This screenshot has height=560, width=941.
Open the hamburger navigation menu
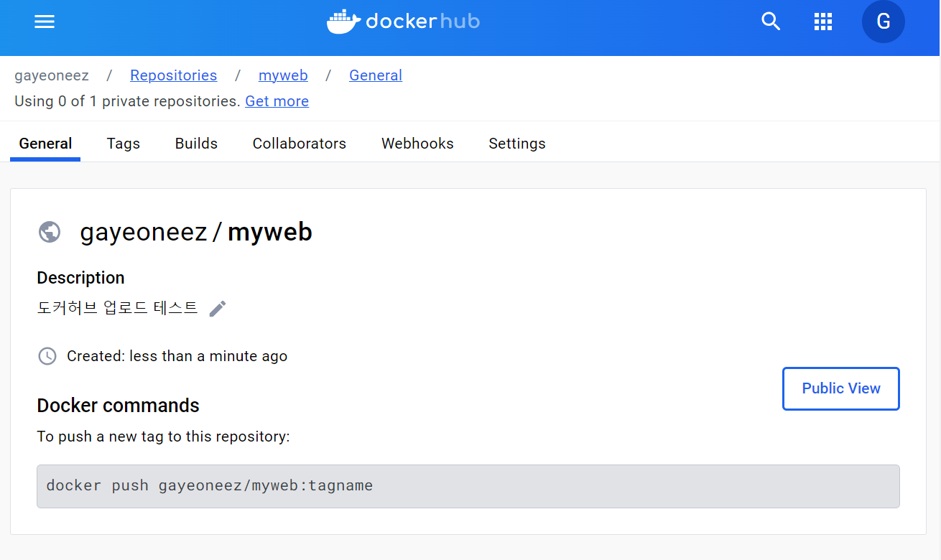(x=45, y=22)
